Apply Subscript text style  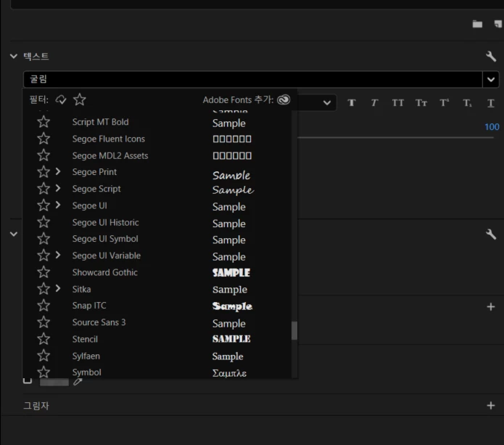[467, 103]
